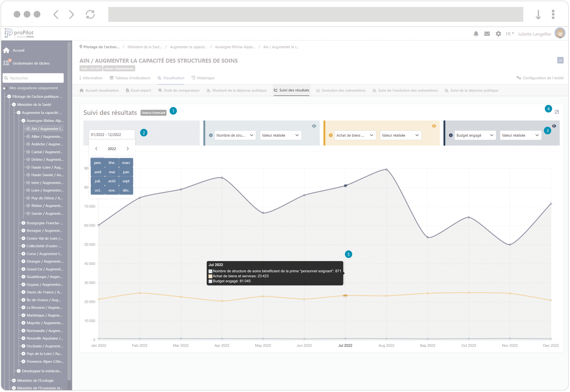Open the Gestionnaire de tâches icon
Image resolution: width=570 pixels, height=392 pixels.
(6, 63)
